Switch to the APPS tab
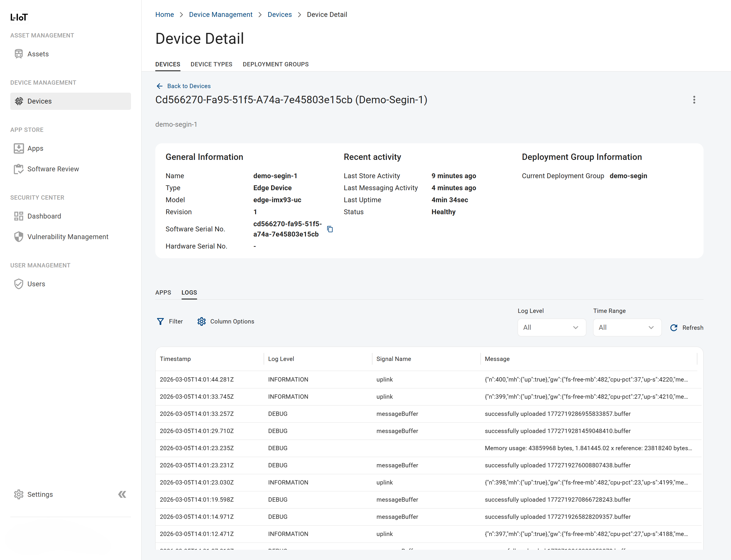 click(163, 292)
